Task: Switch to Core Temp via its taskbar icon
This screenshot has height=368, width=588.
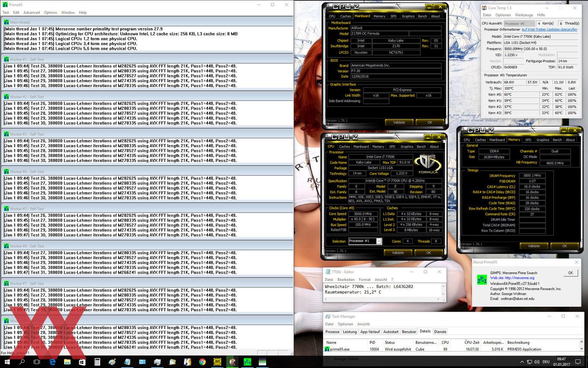Action: [x=232, y=362]
